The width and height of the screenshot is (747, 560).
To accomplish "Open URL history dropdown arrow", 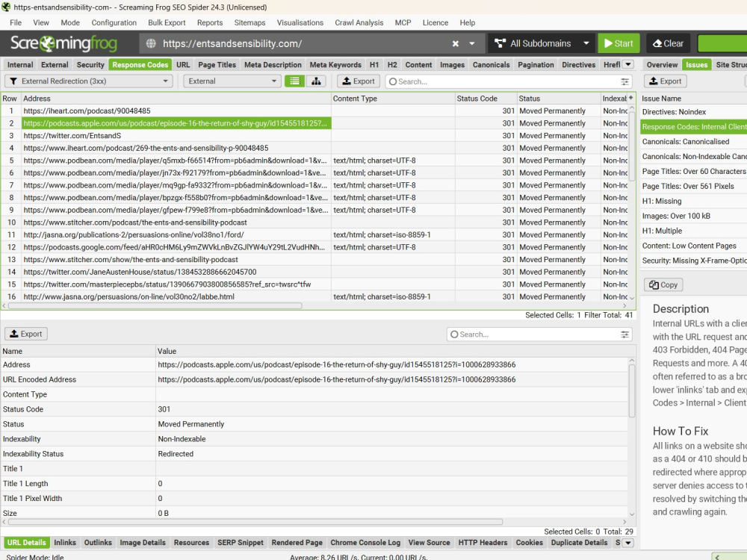I will [471, 43].
